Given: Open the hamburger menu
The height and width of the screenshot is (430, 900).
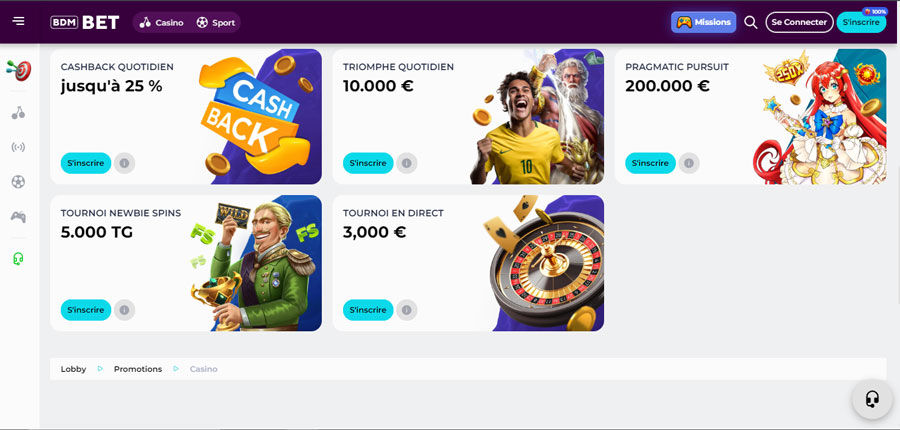Looking at the screenshot, I should tap(18, 21).
